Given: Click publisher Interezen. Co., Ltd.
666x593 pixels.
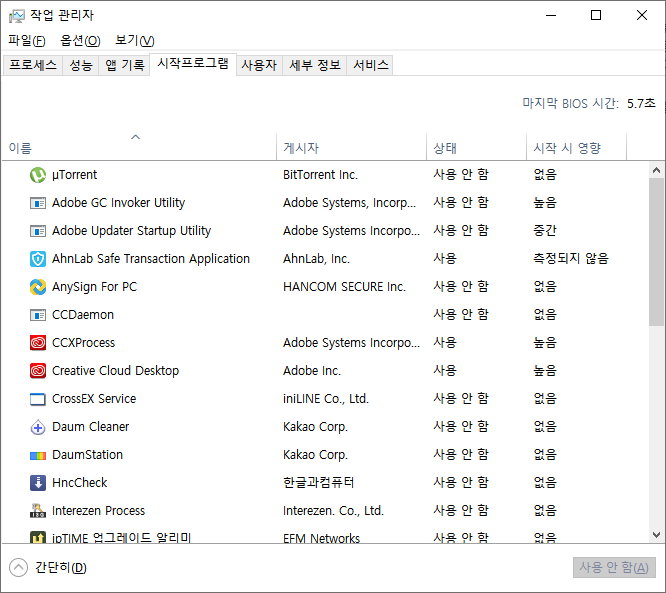Looking at the screenshot, I should 333,511.
